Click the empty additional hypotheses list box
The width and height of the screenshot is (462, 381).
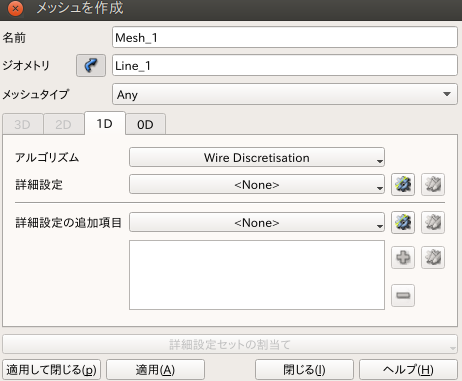click(257, 275)
